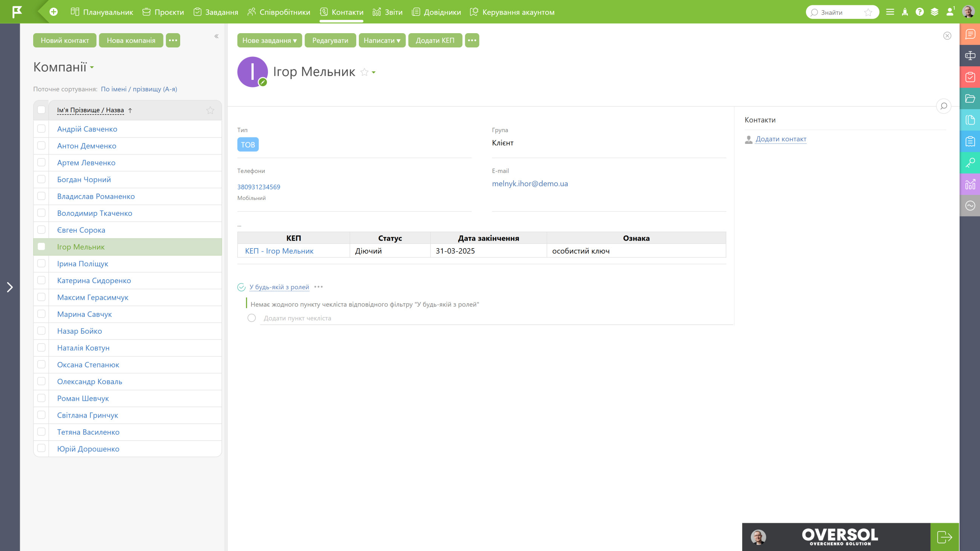Sort by Ім'я Прізвище / Назва column
This screenshot has width=980, height=551.
[x=90, y=110]
